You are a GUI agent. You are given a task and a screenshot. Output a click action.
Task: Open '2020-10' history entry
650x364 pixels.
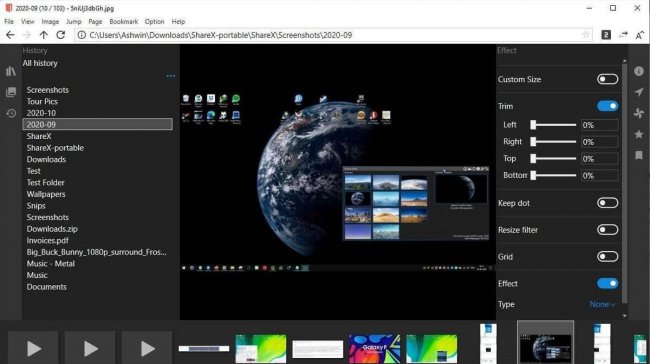point(41,113)
